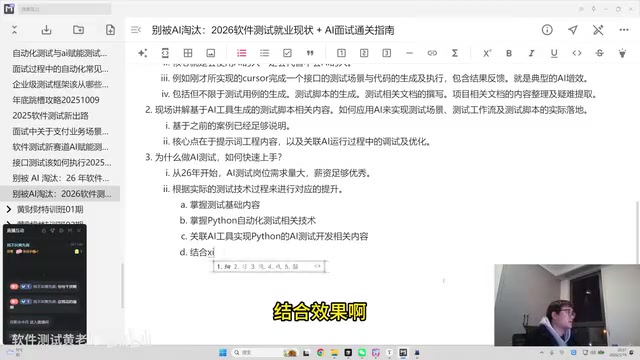Apply Heading 3 style
640x360 pixels.
tap(387, 53)
